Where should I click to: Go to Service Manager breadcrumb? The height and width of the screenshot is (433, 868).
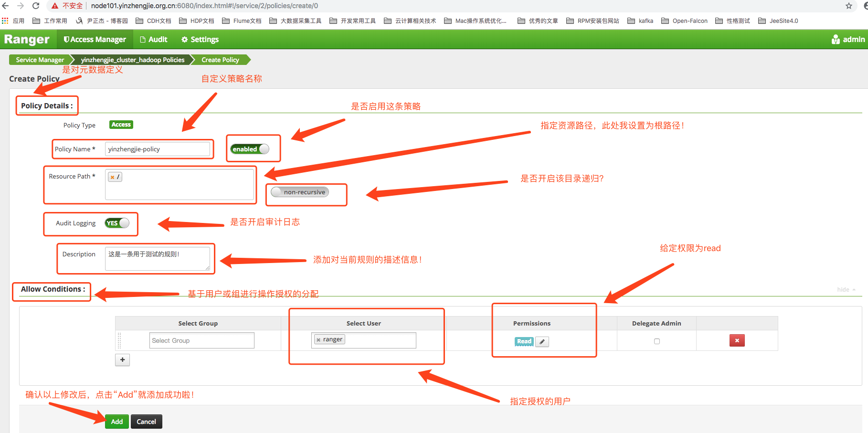(40, 60)
